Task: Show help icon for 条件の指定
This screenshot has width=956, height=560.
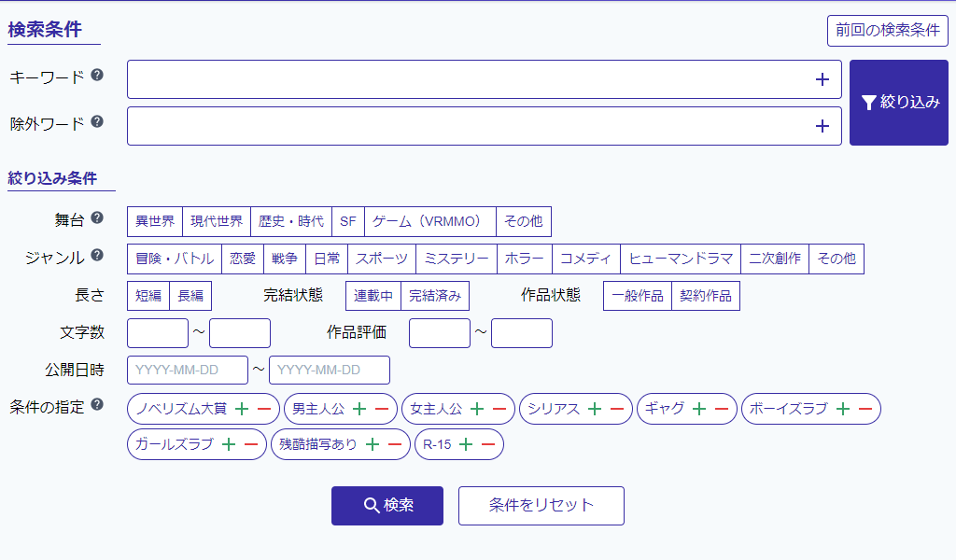Action: (x=97, y=405)
